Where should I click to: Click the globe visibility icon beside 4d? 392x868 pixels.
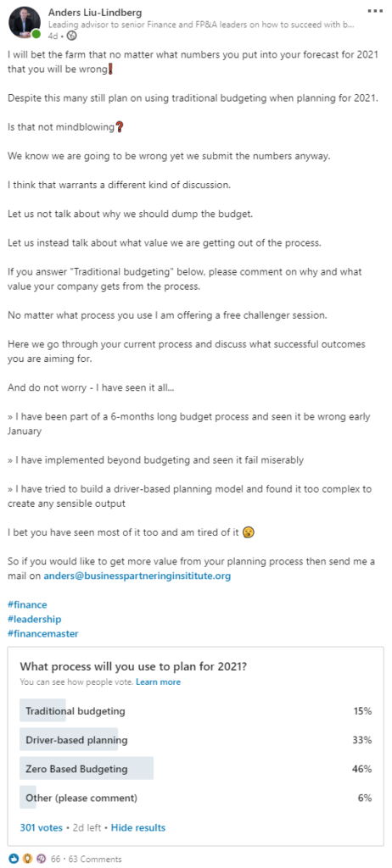pos(71,36)
